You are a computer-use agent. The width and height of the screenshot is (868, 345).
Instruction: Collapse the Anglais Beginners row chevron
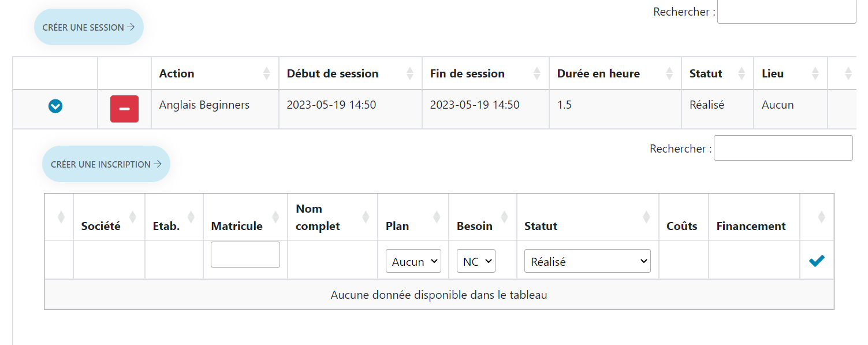(55, 106)
